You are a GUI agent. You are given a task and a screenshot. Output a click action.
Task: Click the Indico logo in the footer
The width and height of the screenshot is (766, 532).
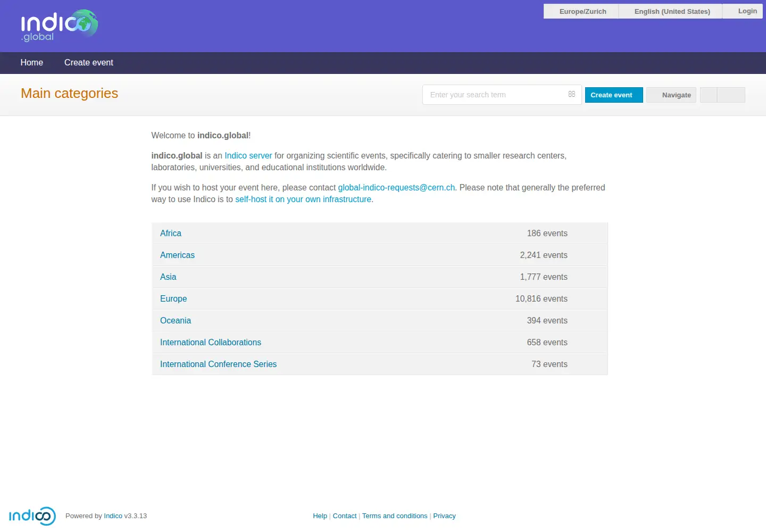[32, 516]
